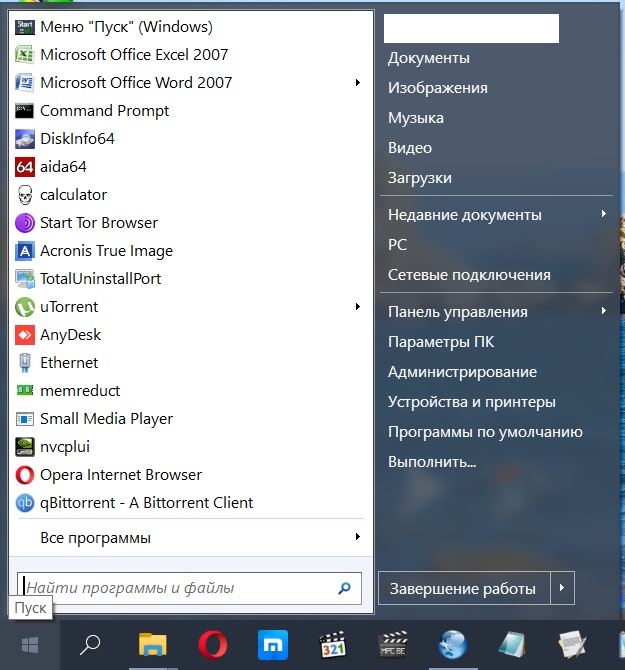Open shutdown options arrow next to Завершение работы
The image size is (625, 670).
[562, 588]
